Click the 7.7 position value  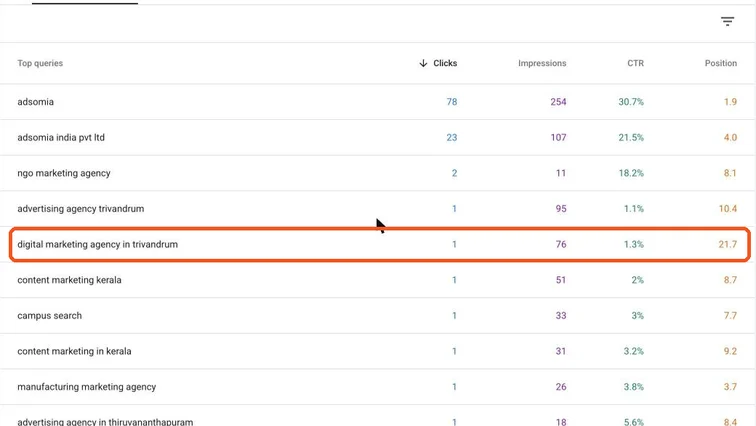[730, 316]
